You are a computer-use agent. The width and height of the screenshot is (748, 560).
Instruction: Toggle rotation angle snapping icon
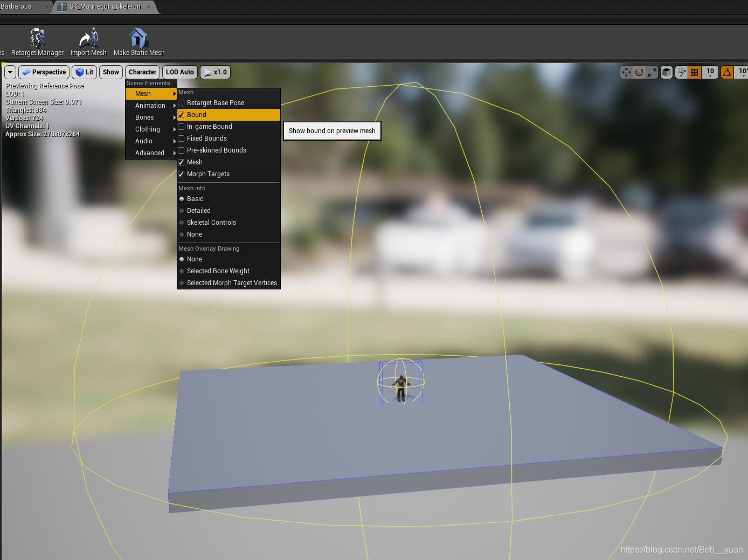pos(728,72)
